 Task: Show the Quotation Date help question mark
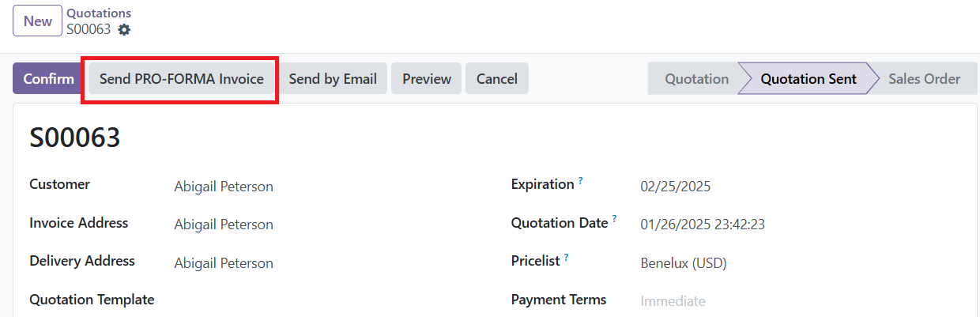614,219
